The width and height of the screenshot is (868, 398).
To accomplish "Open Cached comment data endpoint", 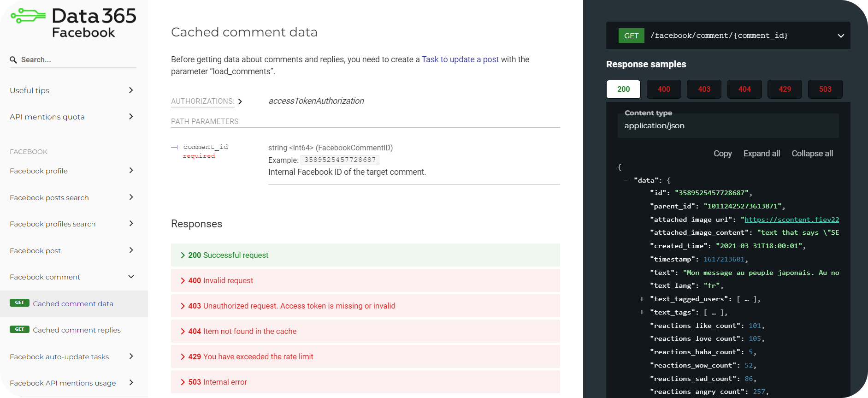I will tap(74, 303).
